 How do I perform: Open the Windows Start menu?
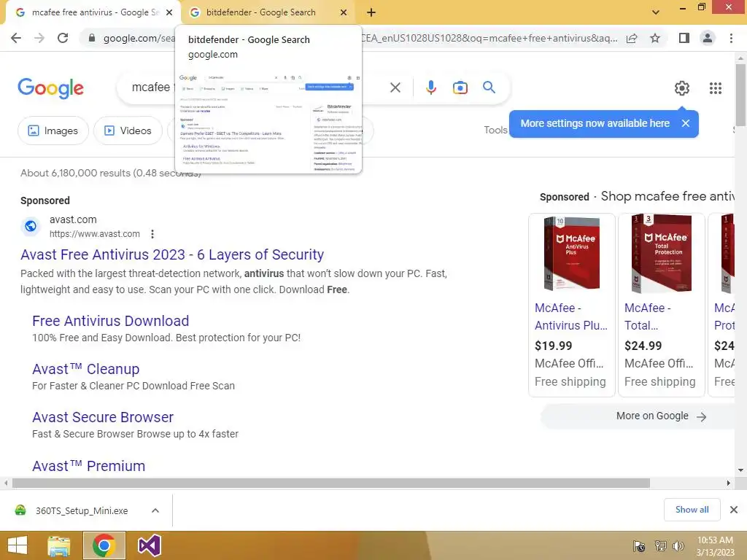click(18, 545)
